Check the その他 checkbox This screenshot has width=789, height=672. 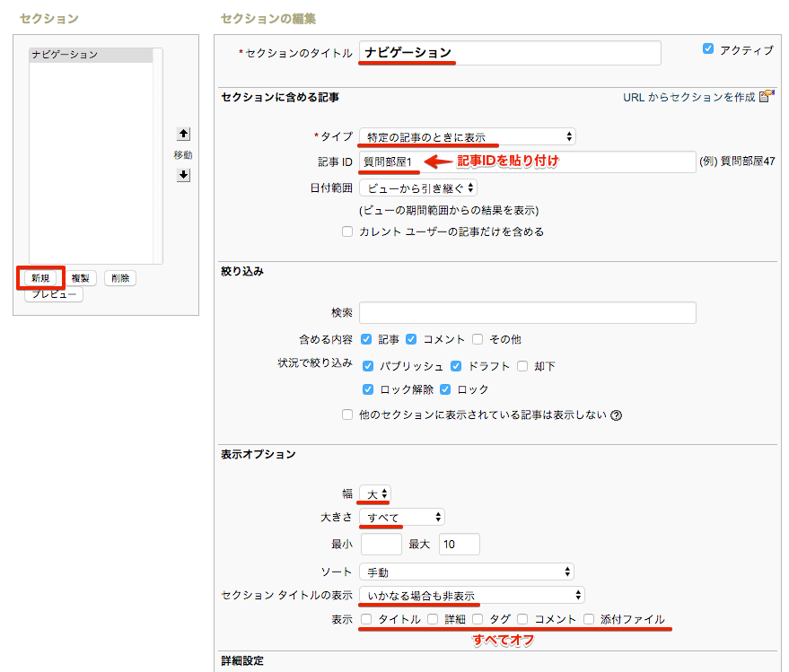click(478, 339)
